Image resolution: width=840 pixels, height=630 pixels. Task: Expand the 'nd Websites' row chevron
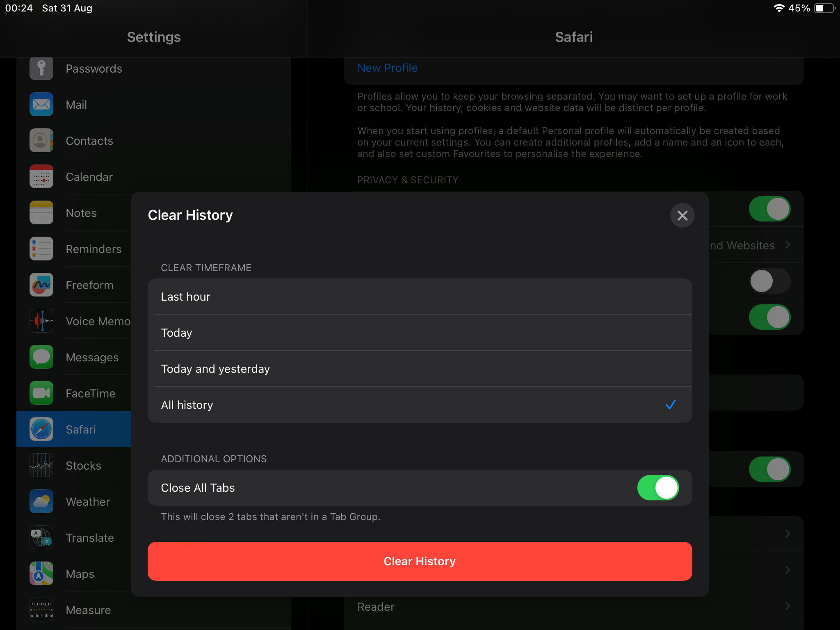(x=787, y=245)
